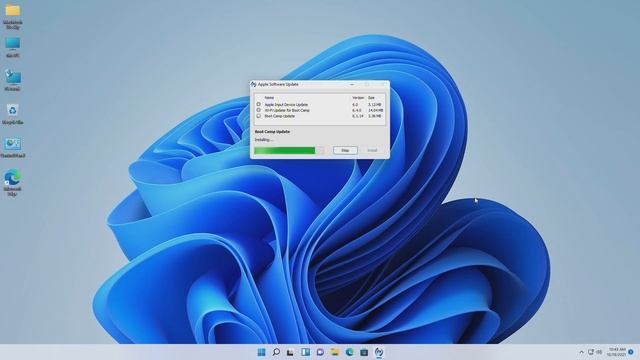Click the greyed-out Install button
The width and height of the screenshot is (640, 360).
tap(372, 150)
